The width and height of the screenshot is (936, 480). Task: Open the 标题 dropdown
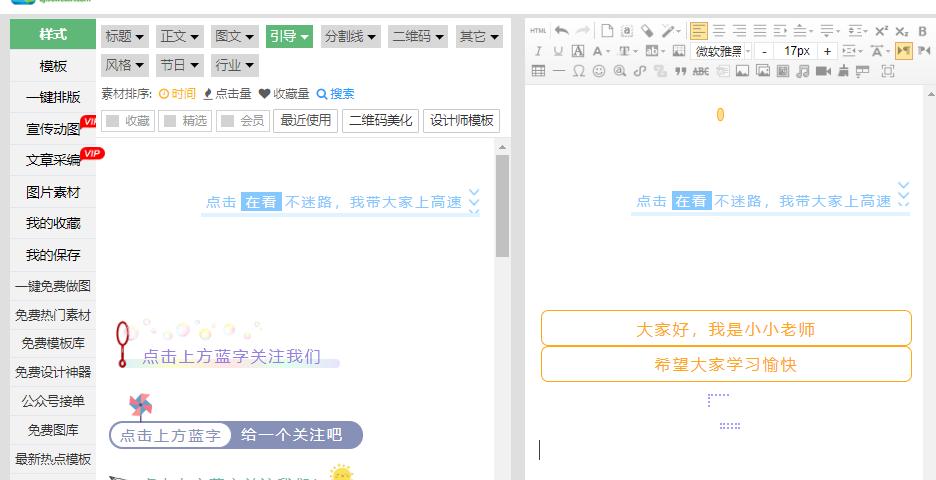(x=125, y=36)
